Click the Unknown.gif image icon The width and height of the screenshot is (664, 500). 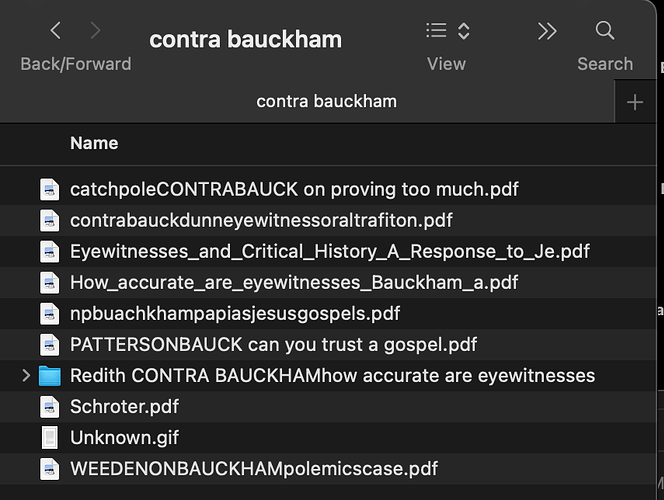(x=50, y=438)
